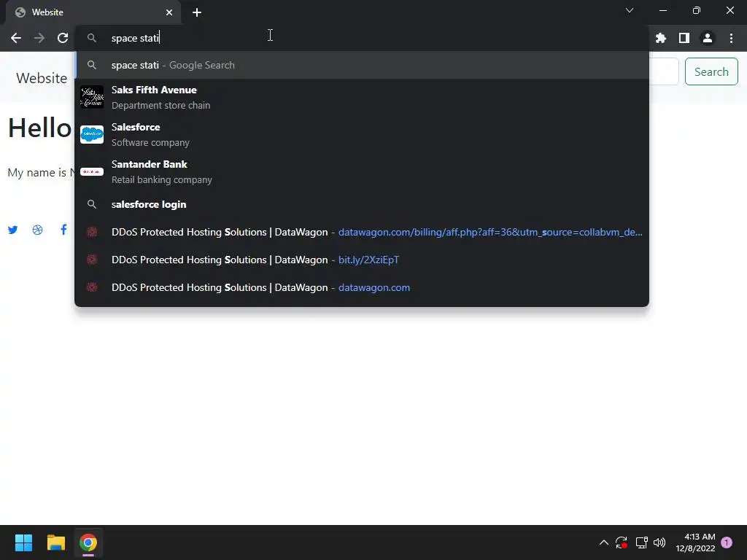Restore down the Chrome window

(x=697, y=10)
